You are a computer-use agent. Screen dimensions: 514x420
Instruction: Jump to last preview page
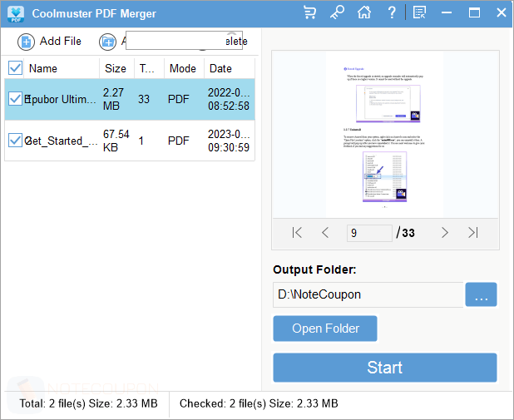(x=472, y=233)
